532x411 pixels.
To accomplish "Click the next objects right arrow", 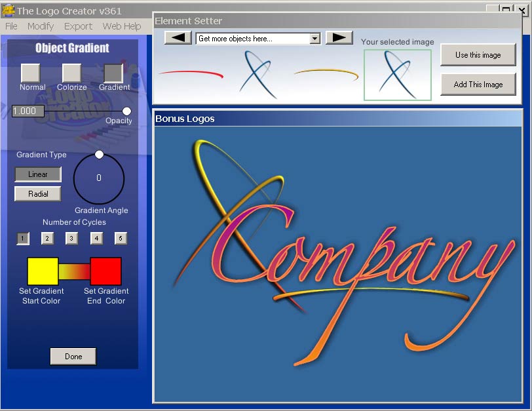I will pos(339,37).
